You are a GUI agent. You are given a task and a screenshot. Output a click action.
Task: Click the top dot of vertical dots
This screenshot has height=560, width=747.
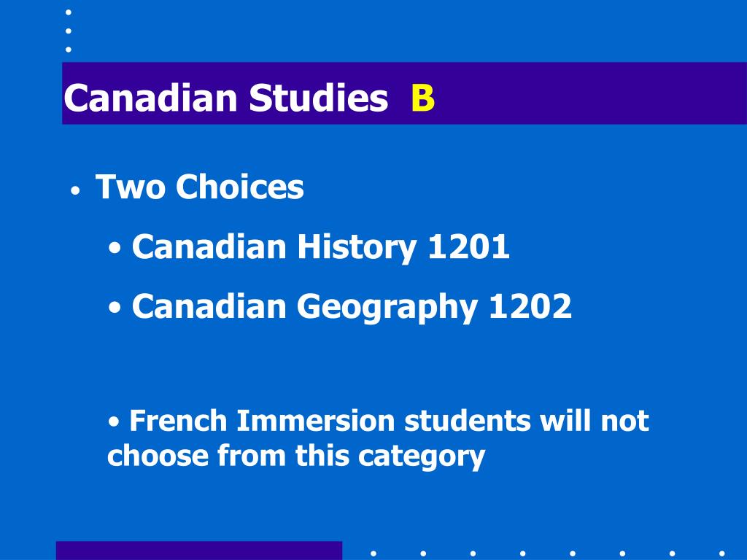68,12
